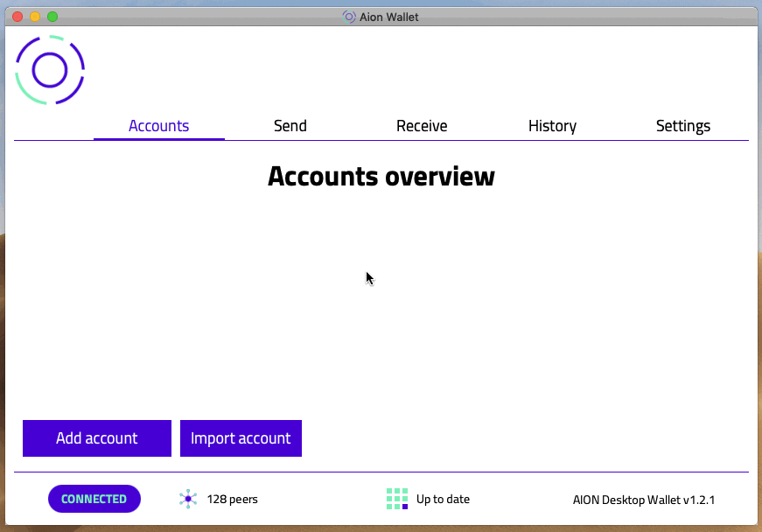The height and width of the screenshot is (532, 762).
Task: Maximize window with green button
Action: pyautogui.click(x=52, y=17)
